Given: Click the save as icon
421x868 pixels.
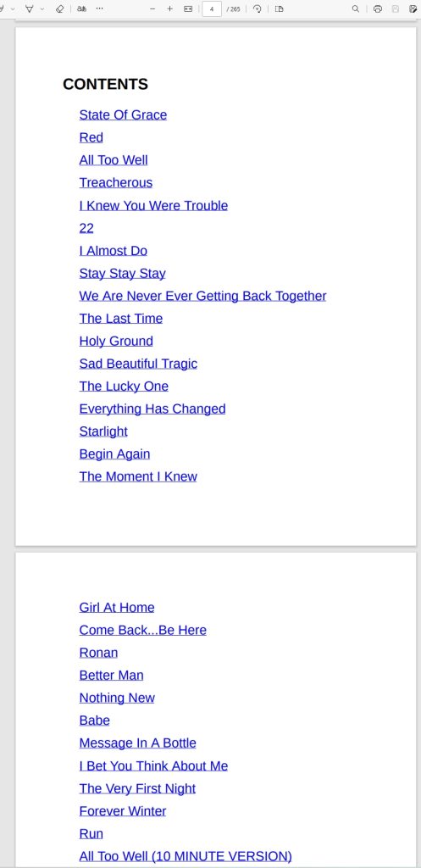Looking at the screenshot, I should [413, 8].
